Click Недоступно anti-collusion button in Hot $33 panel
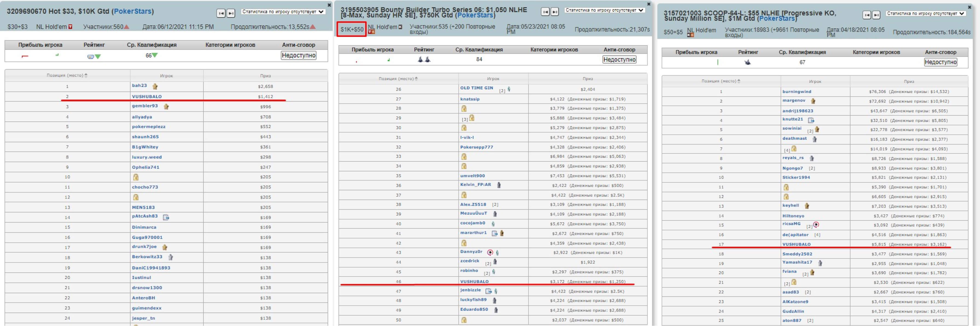Screen dimensions: 980x326 pyautogui.click(x=298, y=55)
